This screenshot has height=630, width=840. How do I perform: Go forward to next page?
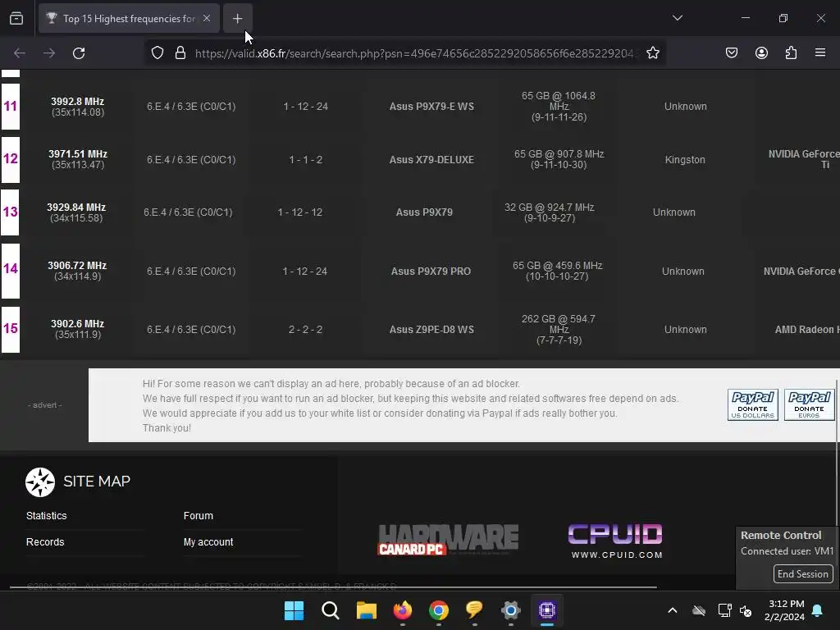[x=49, y=53]
